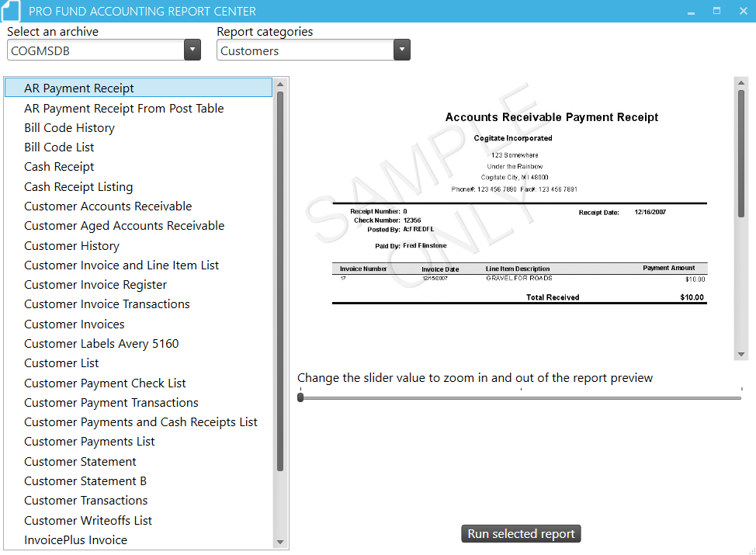The width and height of the screenshot is (756, 555).
Task: Pick Customer Aged Accounts Receivable report
Action: pyautogui.click(x=124, y=226)
